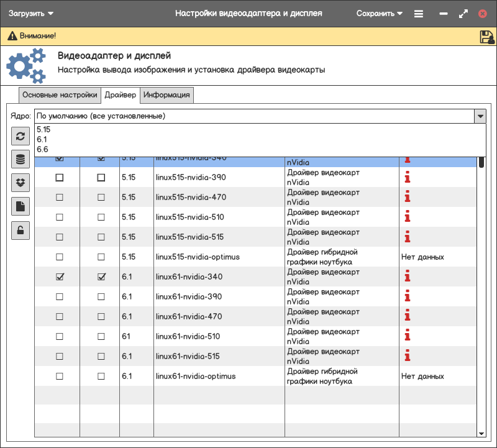Click the database stack icon
This screenshot has width=497, height=448.
(x=21, y=160)
